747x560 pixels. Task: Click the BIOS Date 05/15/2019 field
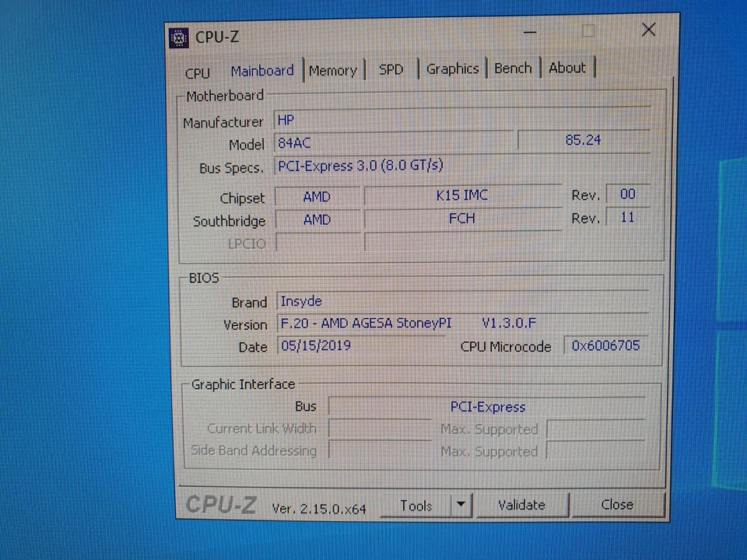pos(361,345)
